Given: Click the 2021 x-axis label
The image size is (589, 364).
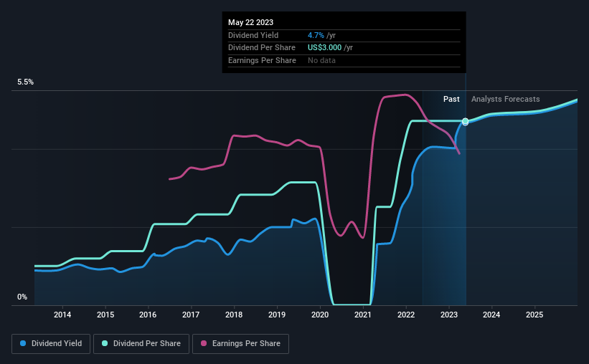Looking at the screenshot, I should click(x=363, y=315).
